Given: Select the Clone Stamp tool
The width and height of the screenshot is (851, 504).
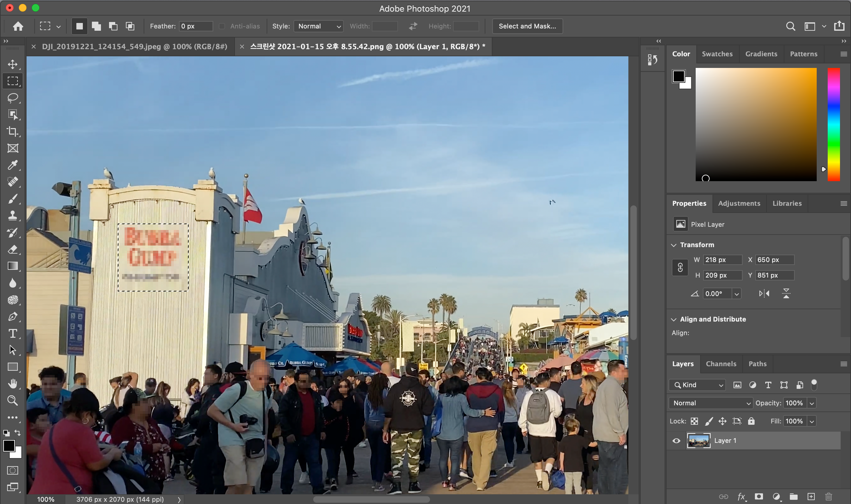Looking at the screenshot, I should point(13,215).
